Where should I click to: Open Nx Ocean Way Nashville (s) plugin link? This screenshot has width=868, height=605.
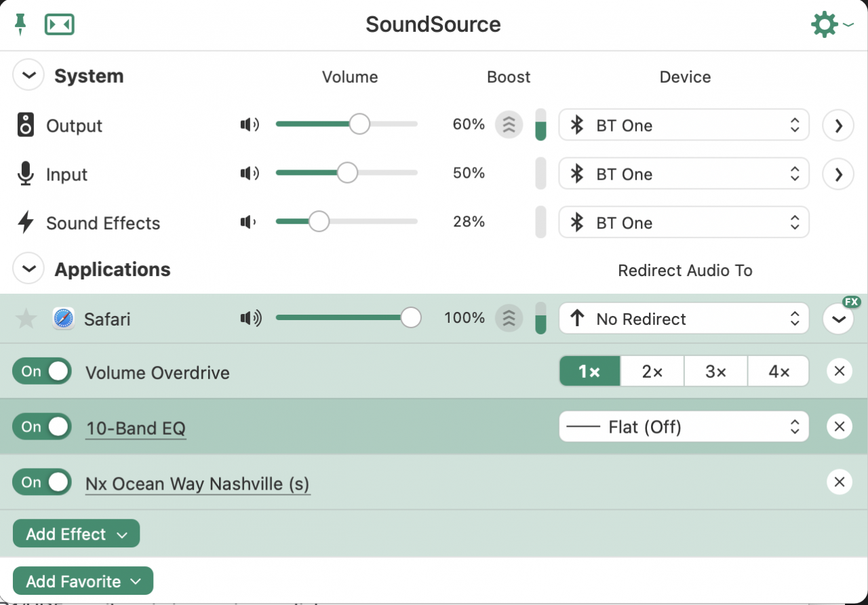(197, 484)
